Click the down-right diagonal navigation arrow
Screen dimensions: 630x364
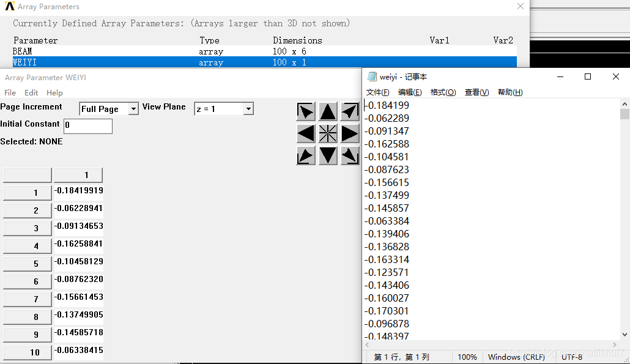(x=349, y=155)
